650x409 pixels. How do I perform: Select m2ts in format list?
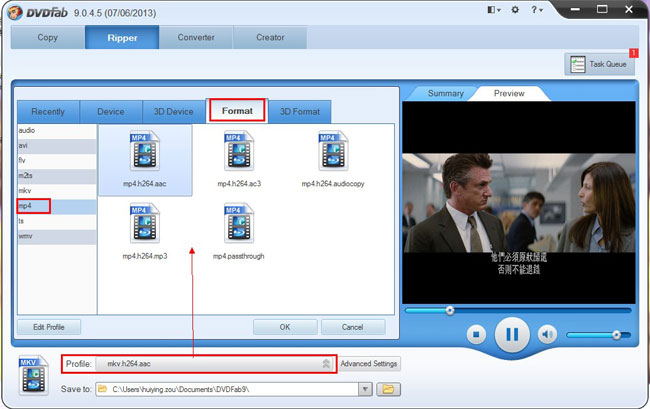click(x=57, y=176)
